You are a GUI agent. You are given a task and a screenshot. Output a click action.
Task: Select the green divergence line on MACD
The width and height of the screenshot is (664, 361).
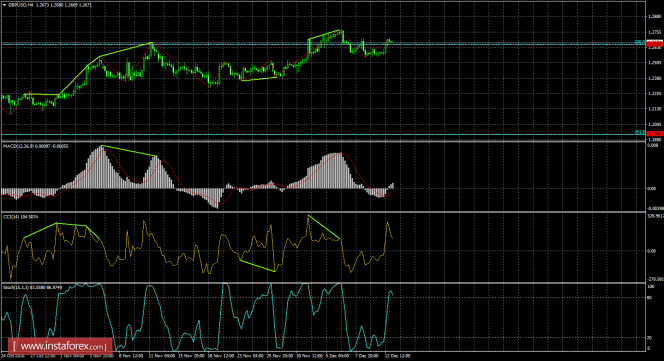point(129,151)
